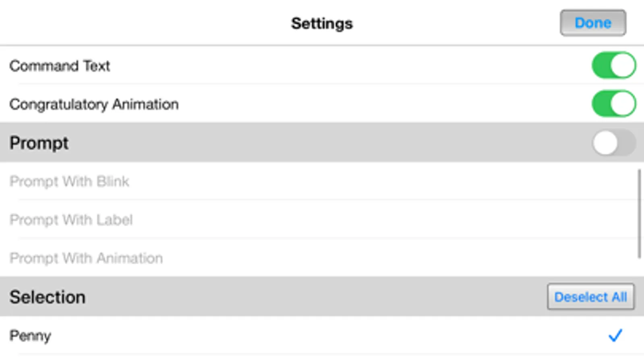Click the Deselect All button

[x=590, y=297]
